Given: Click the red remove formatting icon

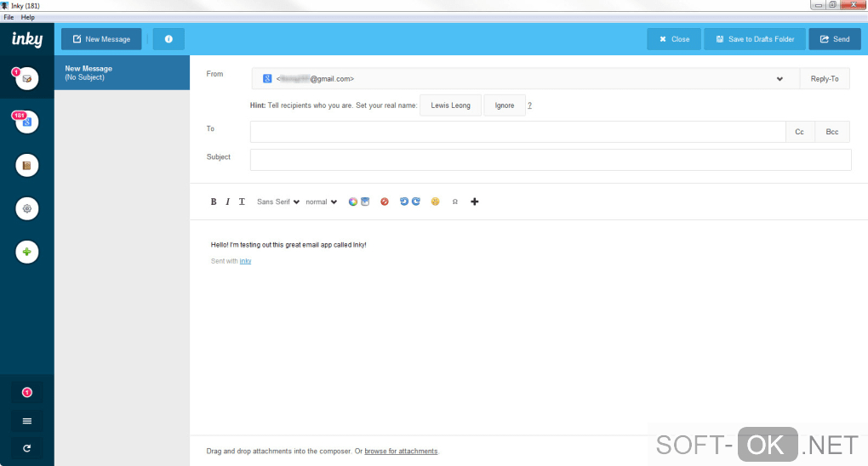Looking at the screenshot, I should [x=384, y=202].
